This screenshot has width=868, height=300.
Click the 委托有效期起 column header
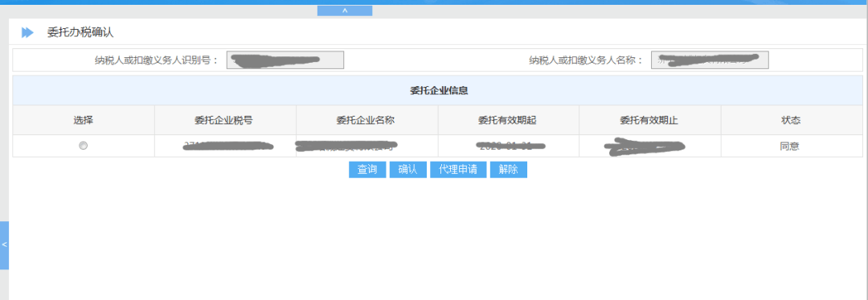(508, 120)
